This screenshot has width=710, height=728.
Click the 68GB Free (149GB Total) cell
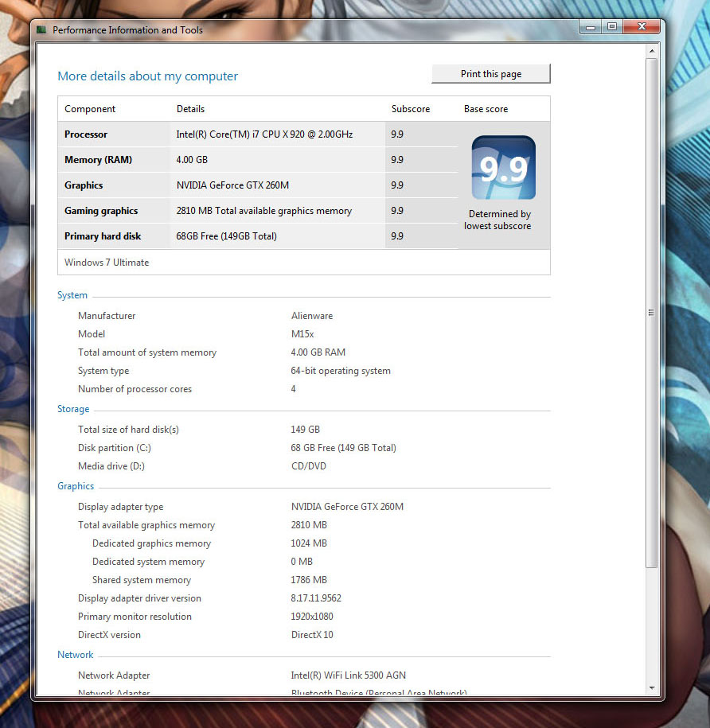[x=226, y=236]
